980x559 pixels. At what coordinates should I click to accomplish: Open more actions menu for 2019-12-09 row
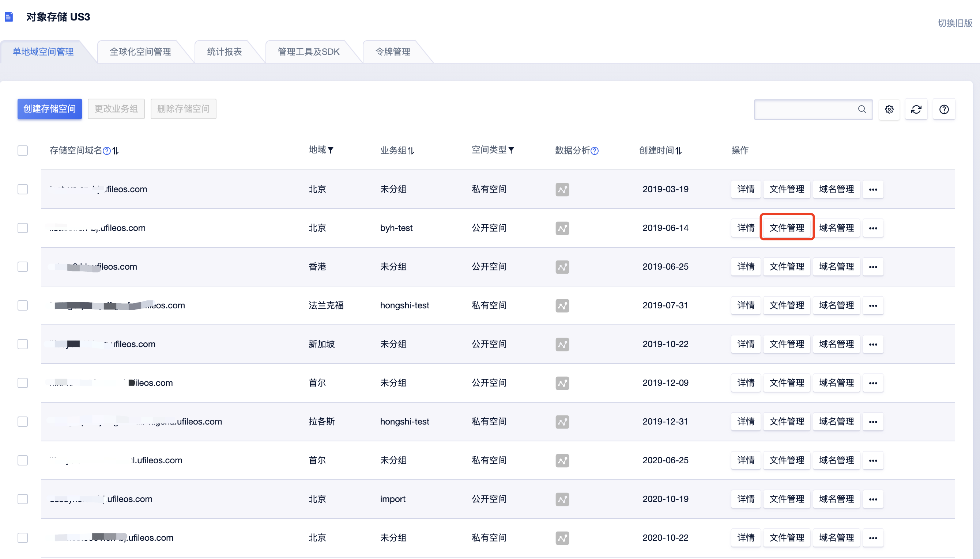click(872, 383)
